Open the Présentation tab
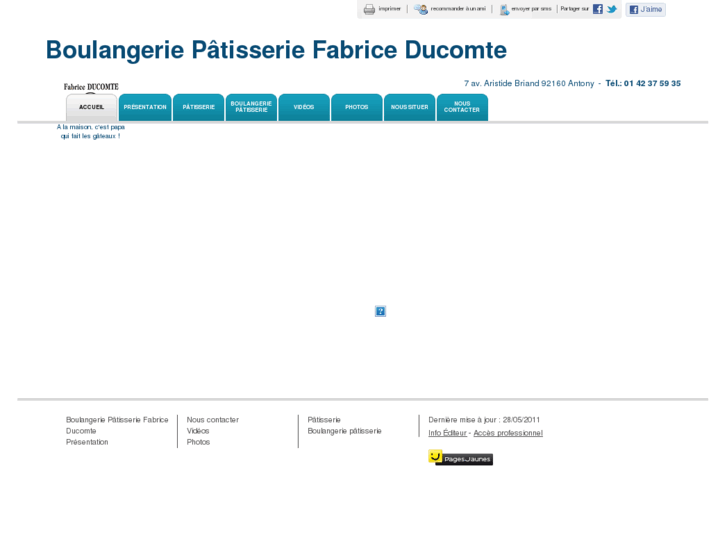The width and height of the screenshot is (727, 545). [x=145, y=107]
